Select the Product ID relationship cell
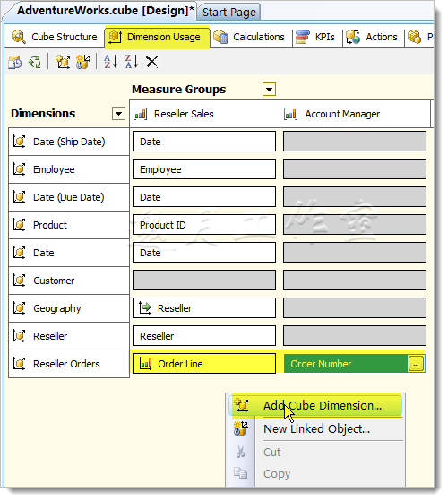The width and height of the screenshot is (448, 501). click(x=204, y=225)
